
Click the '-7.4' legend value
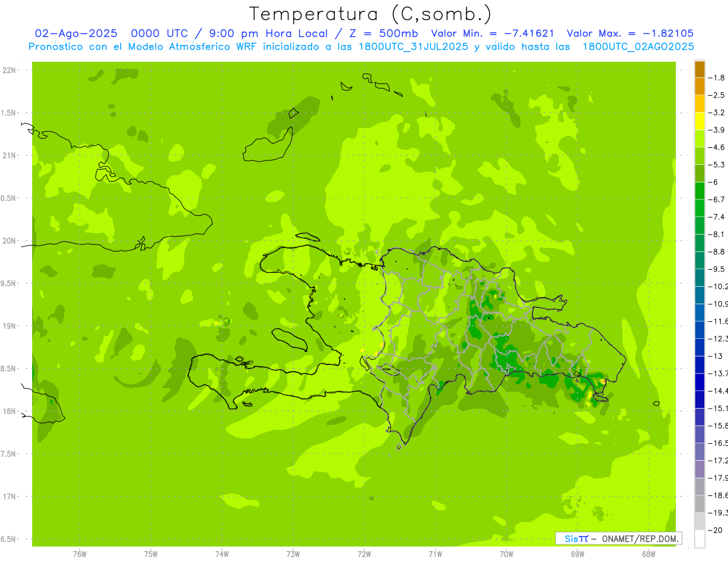[716, 216]
